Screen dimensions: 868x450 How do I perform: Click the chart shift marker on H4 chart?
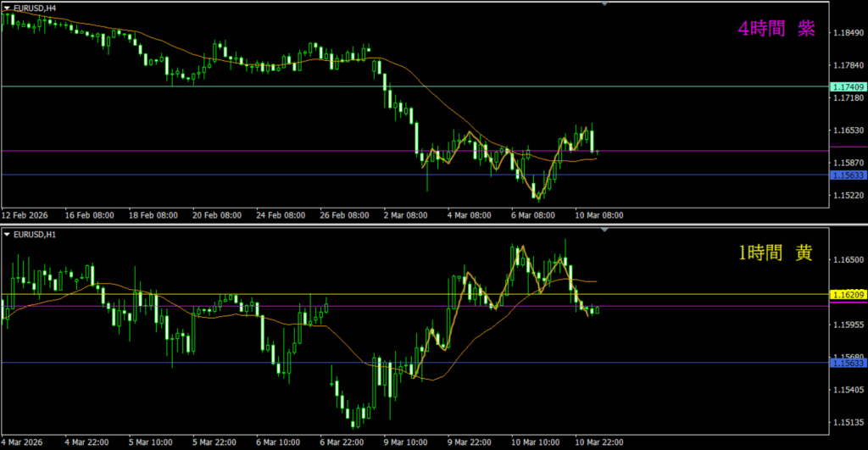pyautogui.click(x=604, y=4)
